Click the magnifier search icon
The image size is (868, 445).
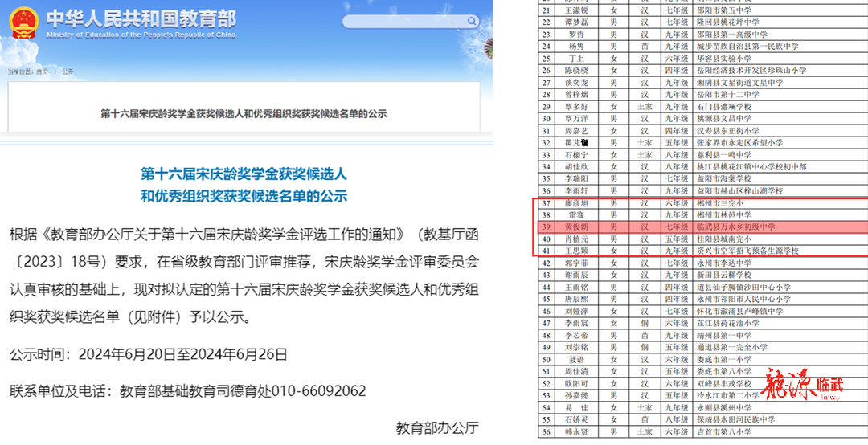tap(473, 22)
